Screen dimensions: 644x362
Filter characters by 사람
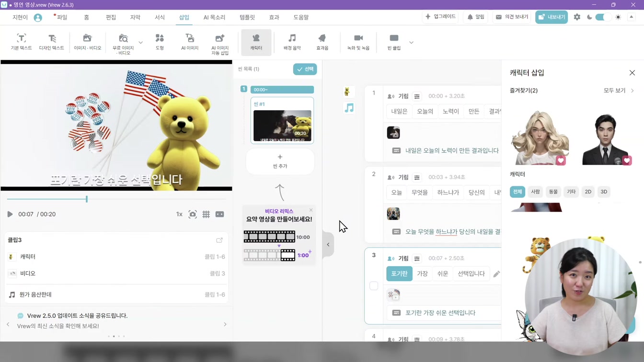point(535,192)
